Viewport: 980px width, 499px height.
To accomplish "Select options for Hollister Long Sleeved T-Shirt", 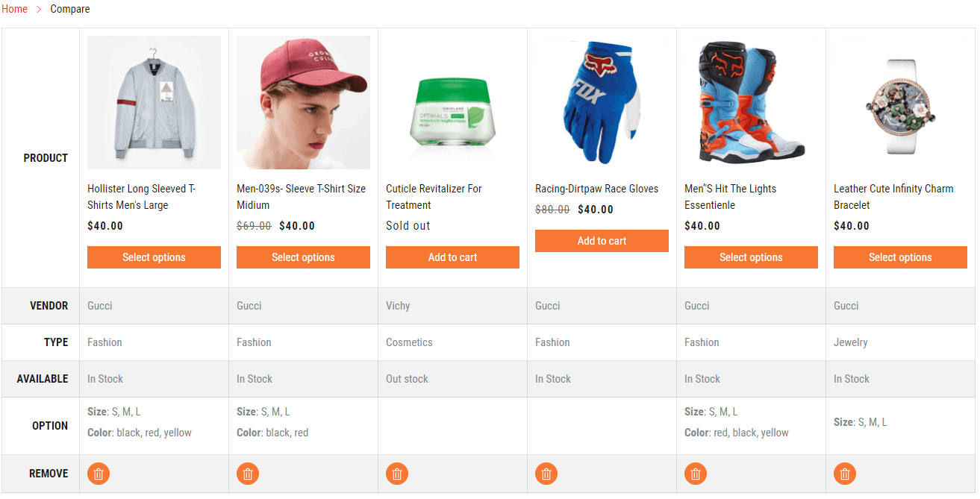I will coord(154,257).
